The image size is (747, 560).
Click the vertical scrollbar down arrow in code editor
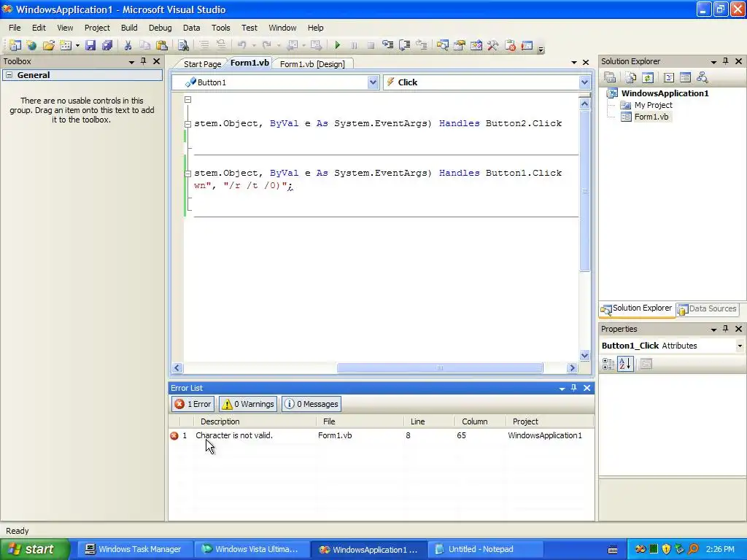click(584, 355)
